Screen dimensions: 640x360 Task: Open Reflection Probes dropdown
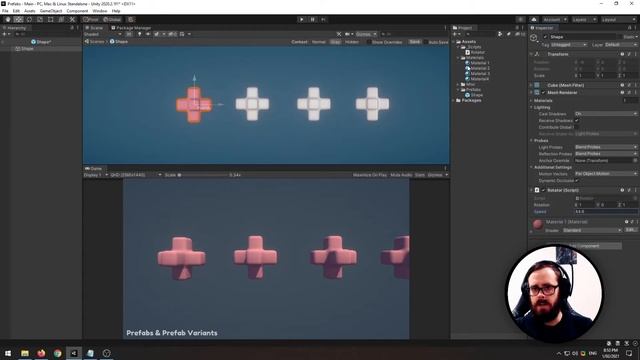[x=606, y=153]
